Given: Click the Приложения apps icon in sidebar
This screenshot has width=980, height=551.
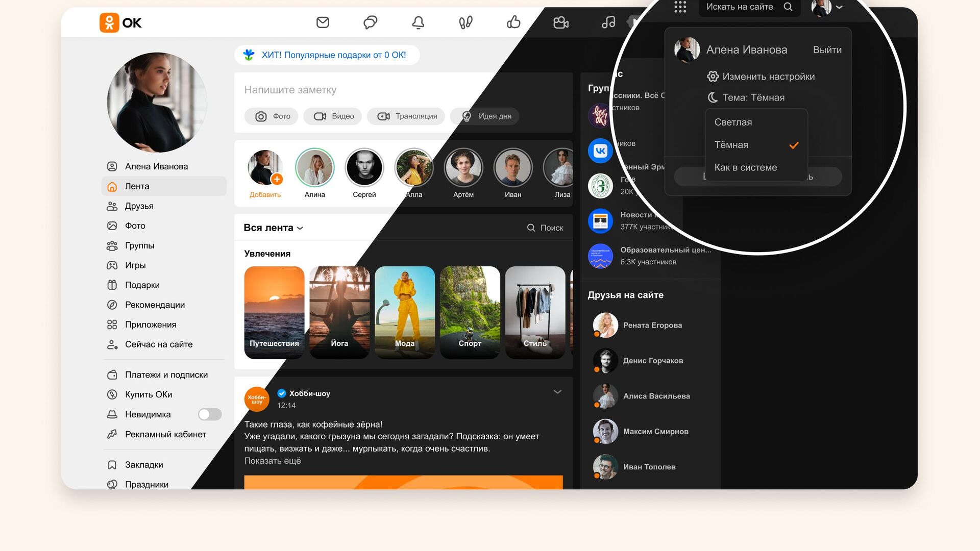Looking at the screenshot, I should click(112, 324).
